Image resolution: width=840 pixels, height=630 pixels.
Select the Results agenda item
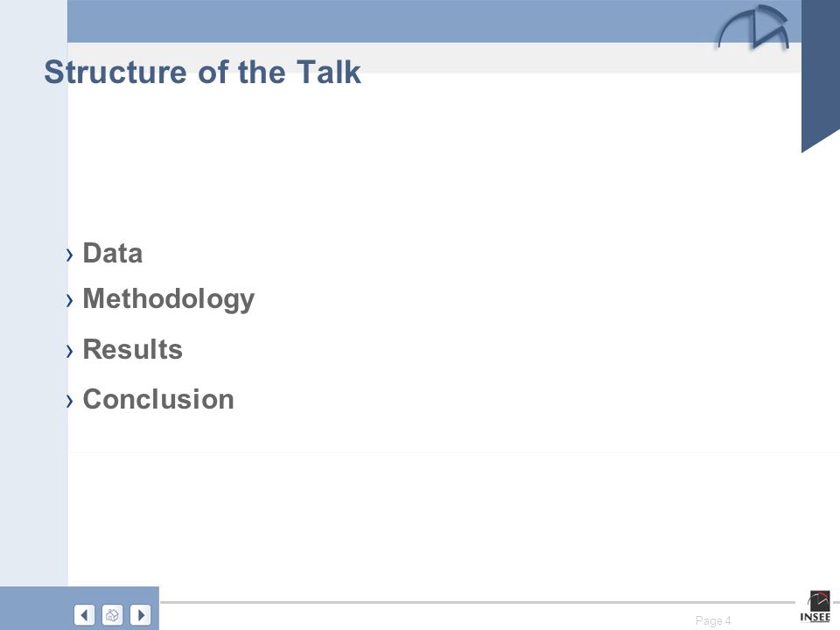pyautogui.click(x=132, y=349)
